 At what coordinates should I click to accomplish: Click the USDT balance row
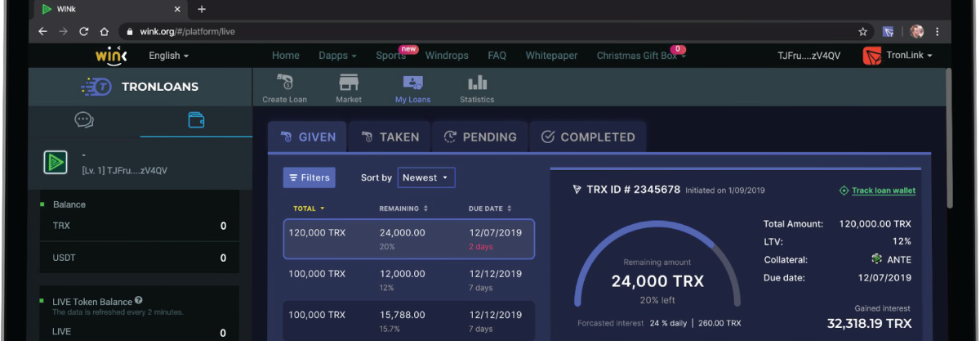click(x=139, y=258)
